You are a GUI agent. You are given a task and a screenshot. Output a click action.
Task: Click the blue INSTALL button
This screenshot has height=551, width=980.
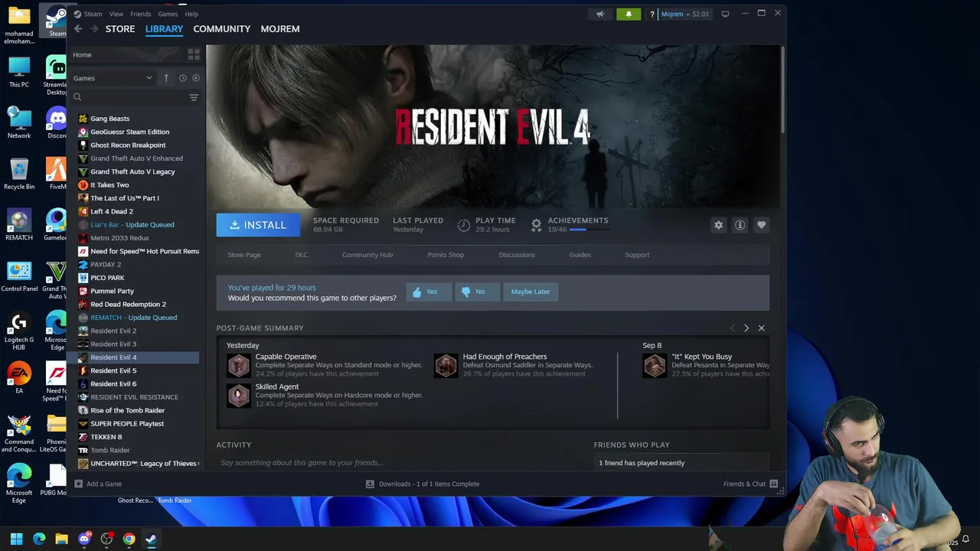click(258, 225)
